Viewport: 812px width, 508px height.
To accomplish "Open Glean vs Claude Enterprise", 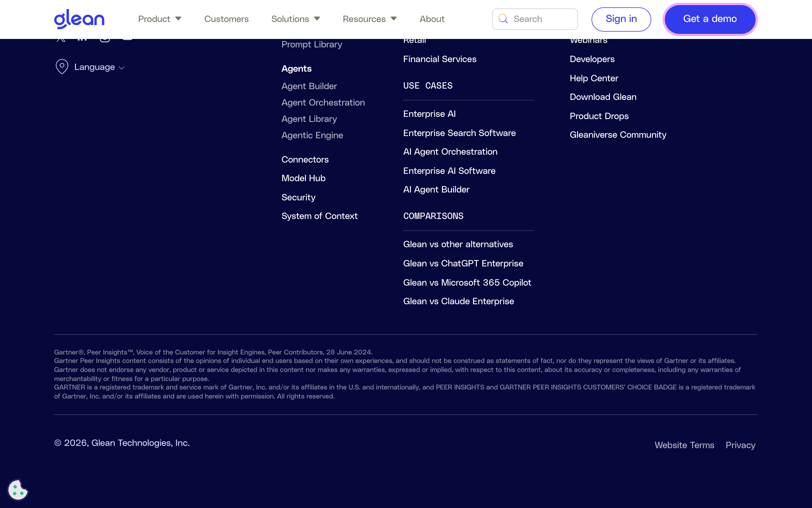I will [458, 301].
